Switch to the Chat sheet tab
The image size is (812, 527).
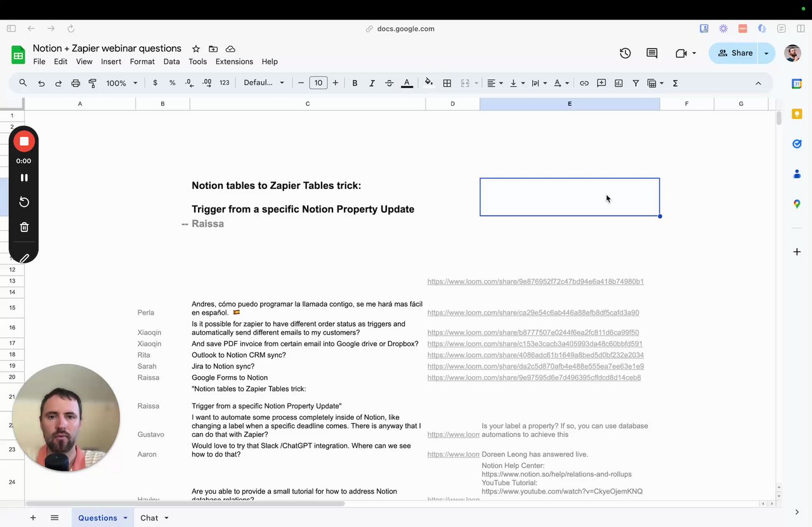150,518
